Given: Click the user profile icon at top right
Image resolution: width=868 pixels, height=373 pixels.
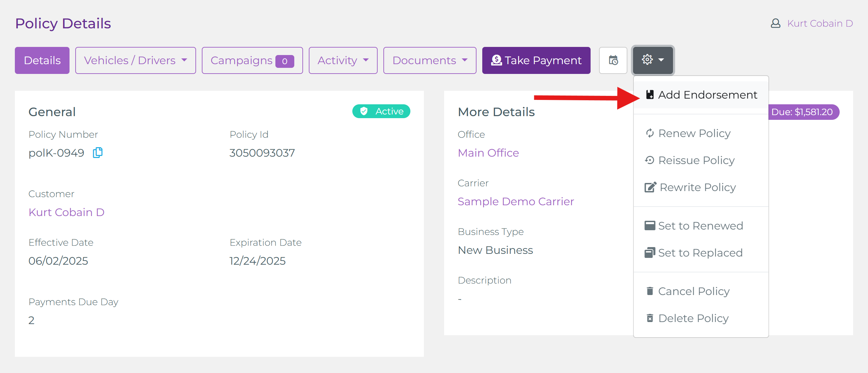Looking at the screenshot, I should pos(776,23).
